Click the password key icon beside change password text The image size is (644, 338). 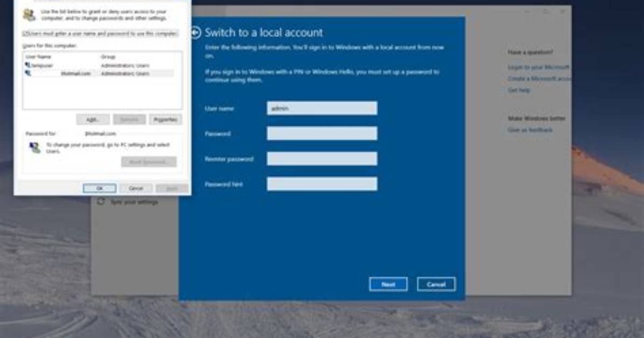point(35,147)
